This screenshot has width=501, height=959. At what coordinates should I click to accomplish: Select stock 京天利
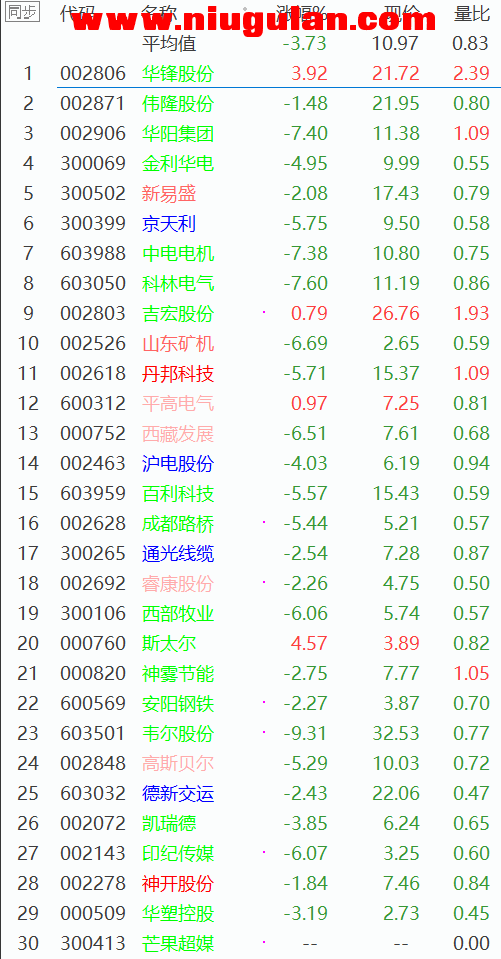tap(169, 224)
